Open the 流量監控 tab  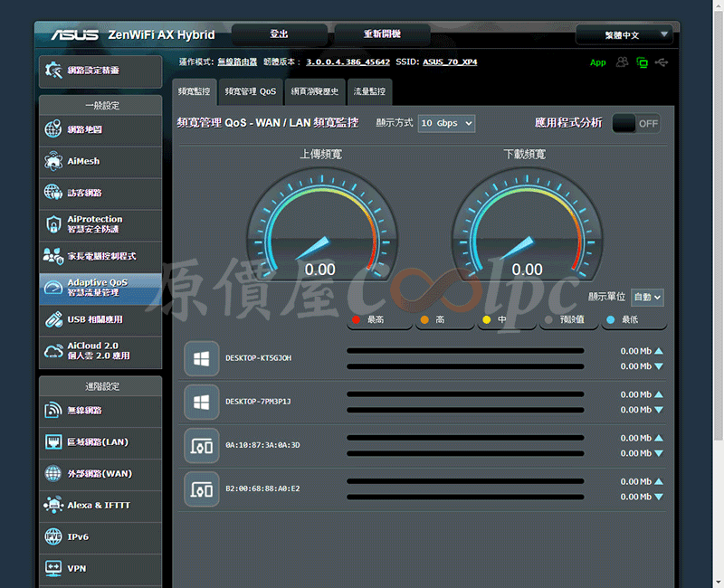[x=369, y=92]
